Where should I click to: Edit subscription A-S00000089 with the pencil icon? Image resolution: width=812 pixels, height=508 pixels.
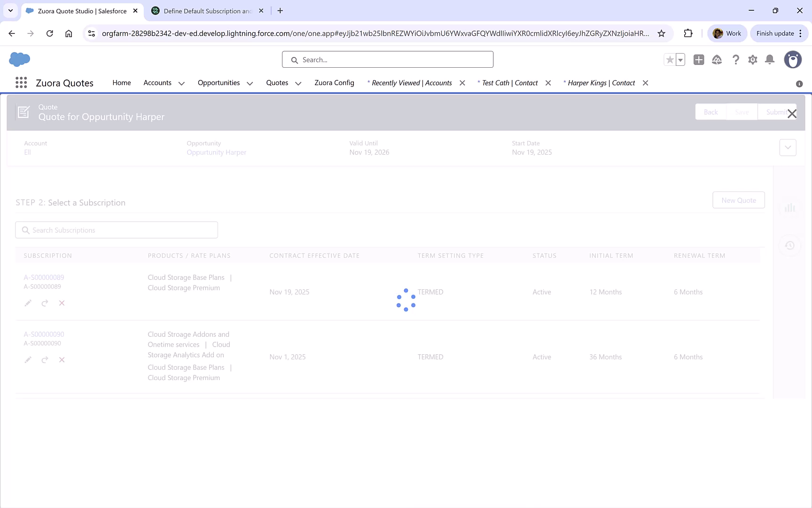pos(28,303)
